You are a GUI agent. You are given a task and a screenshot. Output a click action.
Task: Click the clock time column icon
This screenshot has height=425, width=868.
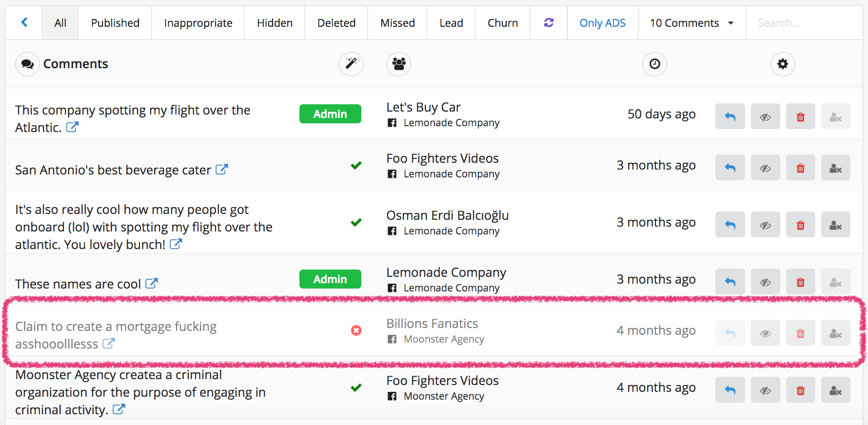coord(654,64)
